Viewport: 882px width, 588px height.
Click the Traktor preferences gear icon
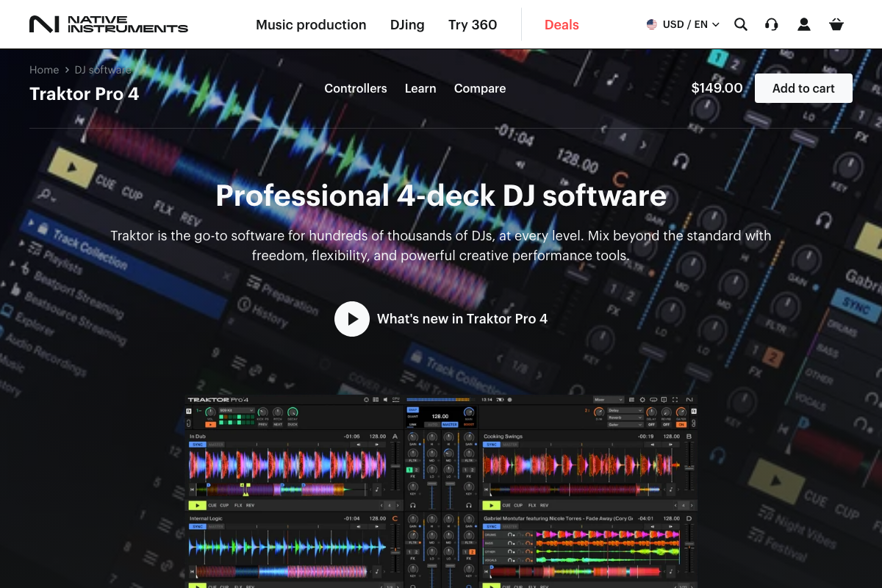click(642, 400)
